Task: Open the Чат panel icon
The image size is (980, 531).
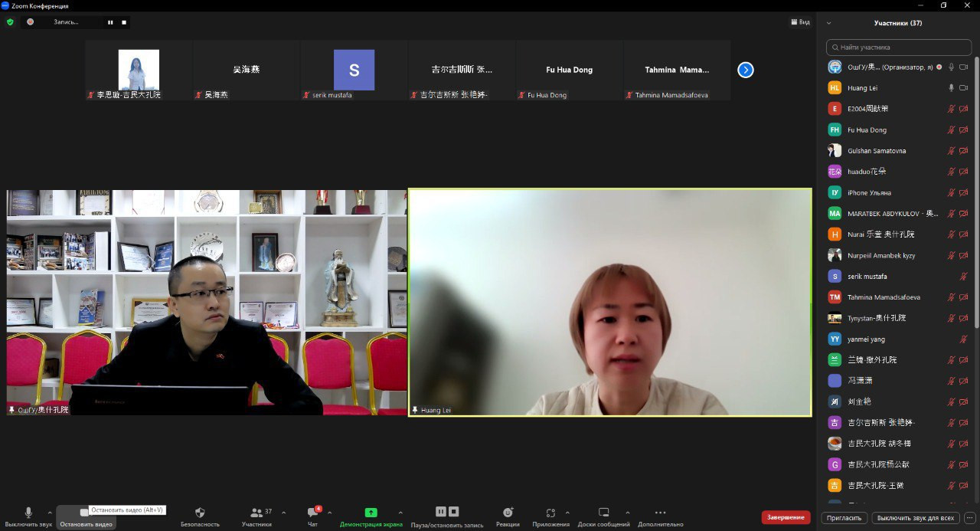Action: (312, 513)
